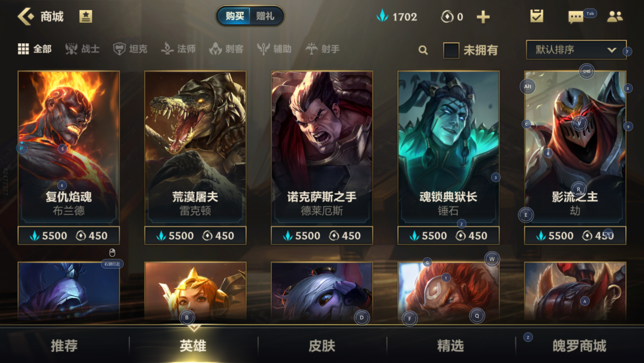Open the starred wishlist icon
The height and width of the screenshot is (363, 644).
click(86, 17)
